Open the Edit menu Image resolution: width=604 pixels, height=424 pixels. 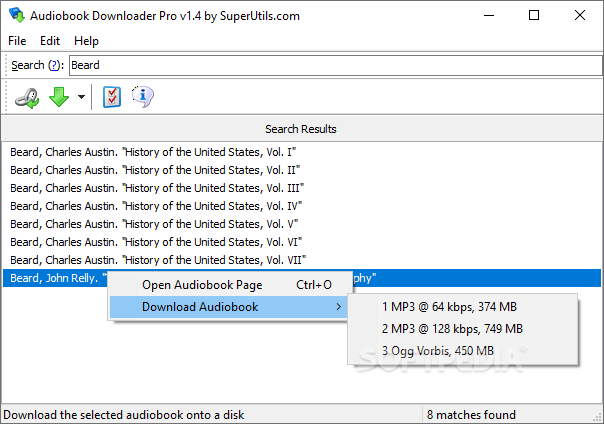[50, 41]
